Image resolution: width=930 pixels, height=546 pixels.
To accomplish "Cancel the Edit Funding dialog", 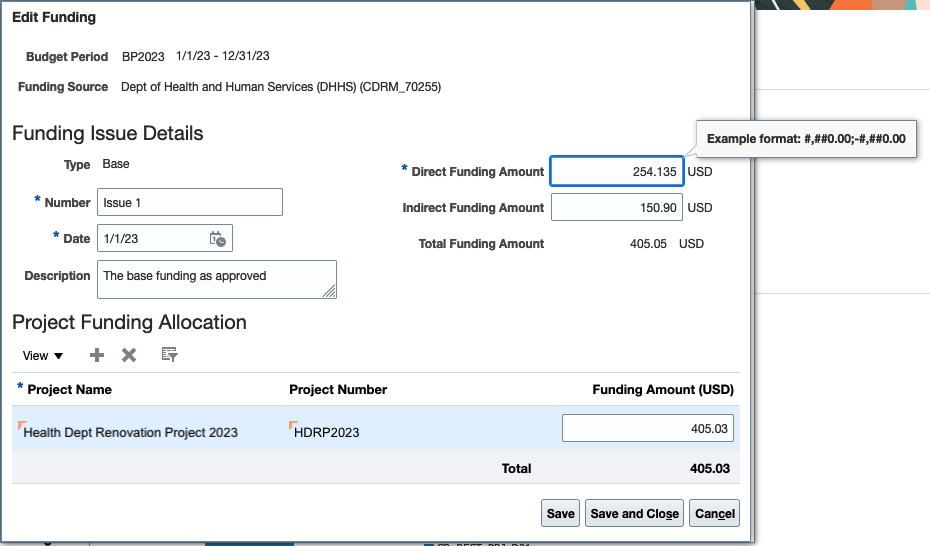I will point(715,513).
